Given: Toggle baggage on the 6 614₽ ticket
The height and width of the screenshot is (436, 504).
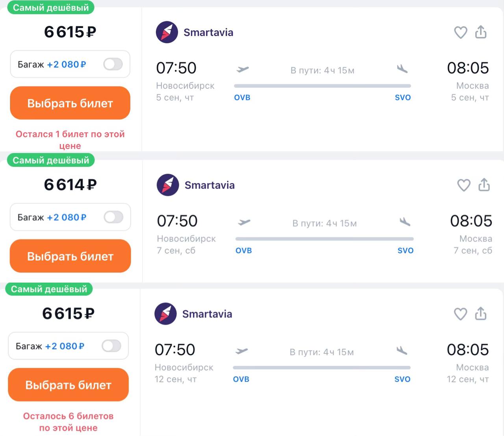Looking at the screenshot, I should [113, 217].
